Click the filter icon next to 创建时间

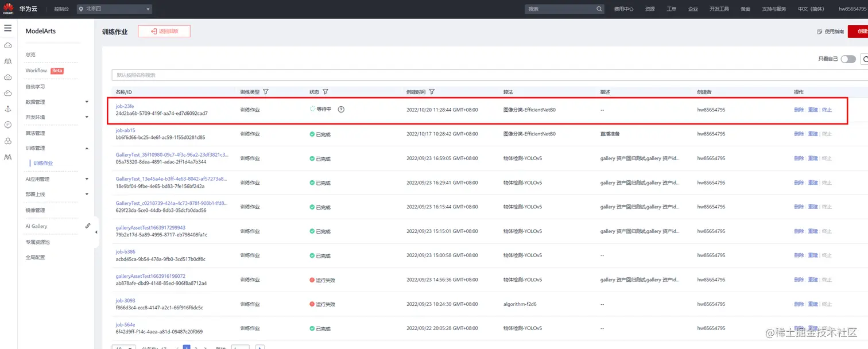(x=432, y=92)
